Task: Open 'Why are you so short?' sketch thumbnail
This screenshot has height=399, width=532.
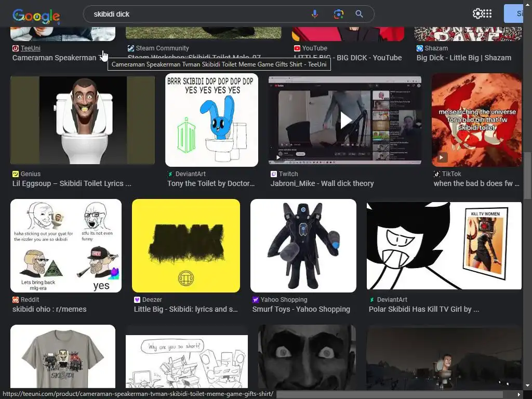Action: pyautogui.click(x=187, y=362)
